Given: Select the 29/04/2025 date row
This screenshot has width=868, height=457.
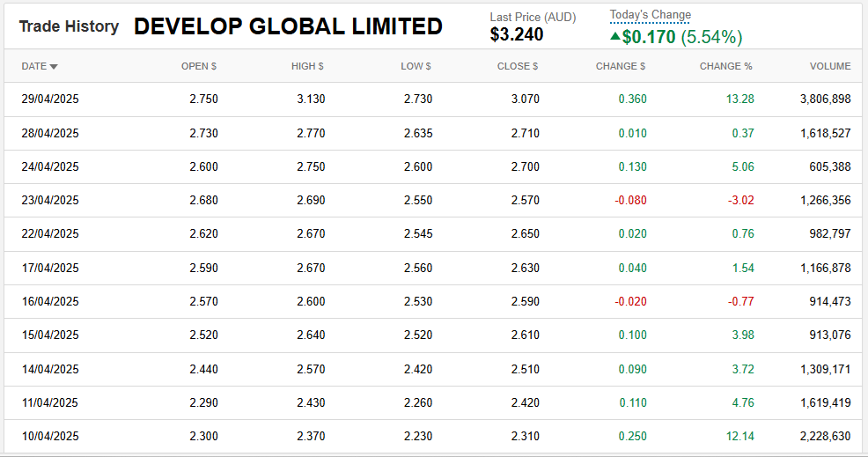Looking at the screenshot, I should (50, 100).
